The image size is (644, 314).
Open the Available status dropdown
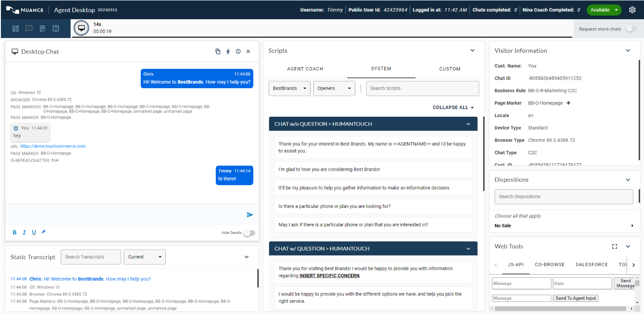click(604, 10)
